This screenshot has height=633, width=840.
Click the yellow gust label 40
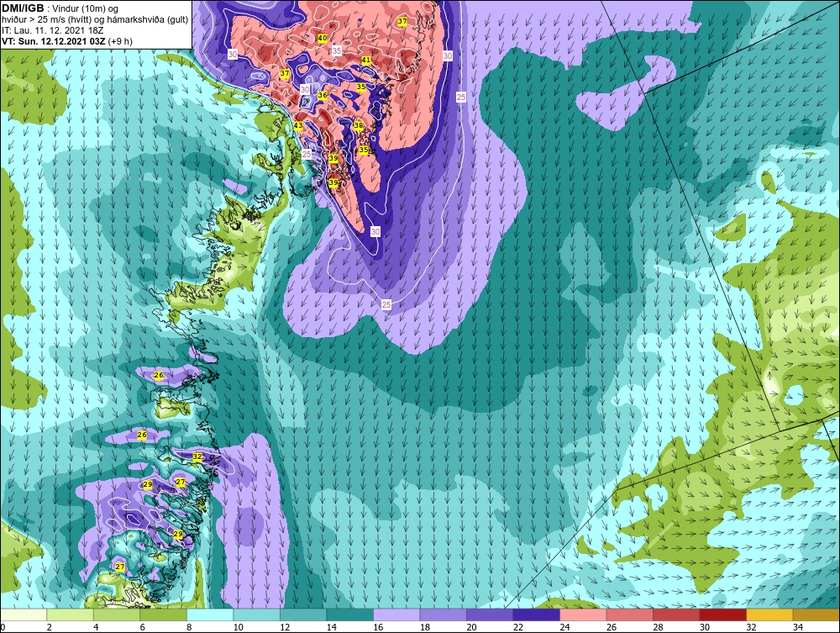[x=322, y=38]
